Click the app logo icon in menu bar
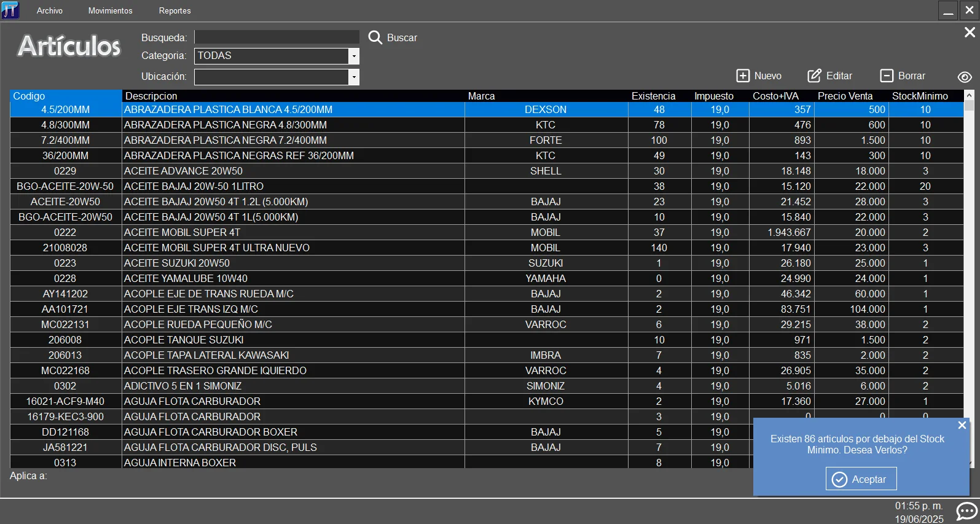980x524 pixels. click(x=10, y=10)
